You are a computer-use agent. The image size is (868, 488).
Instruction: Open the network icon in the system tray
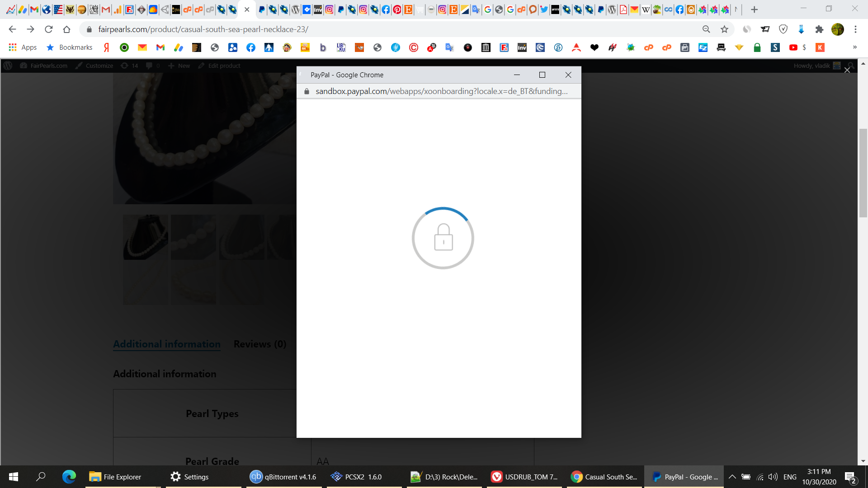point(760,477)
